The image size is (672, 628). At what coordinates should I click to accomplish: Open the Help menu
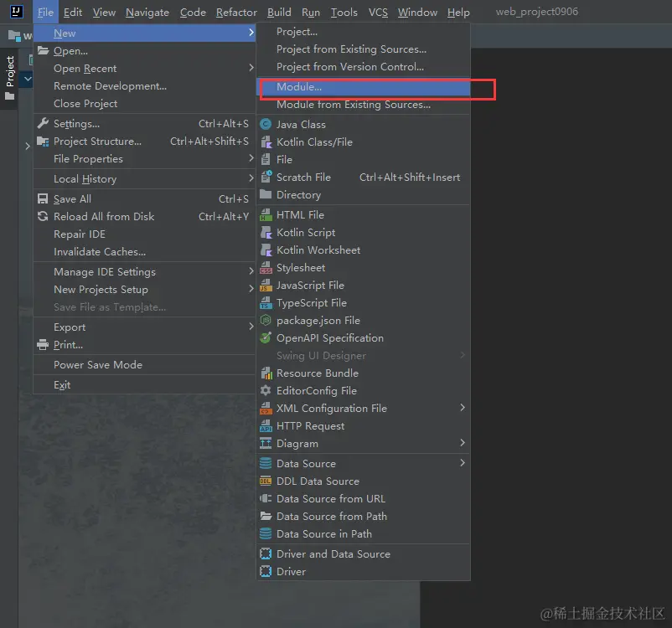click(458, 13)
